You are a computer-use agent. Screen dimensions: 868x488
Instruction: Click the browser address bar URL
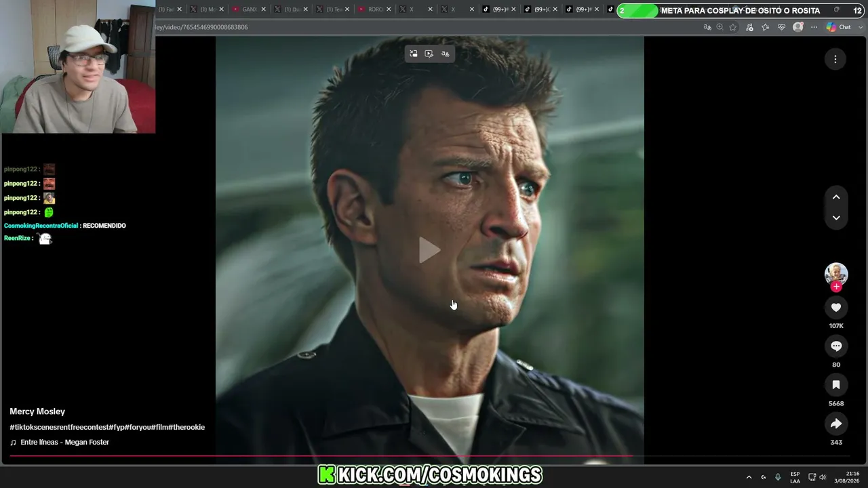(202, 27)
